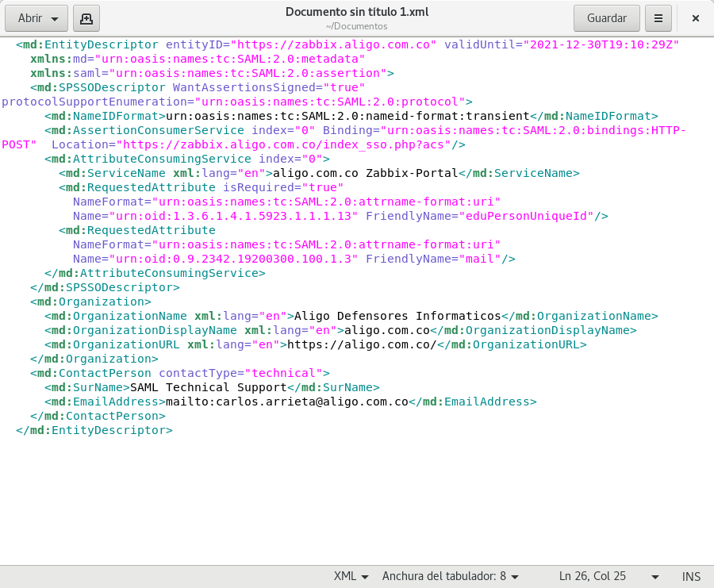Image resolution: width=714 pixels, height=588 pixels.
Task: Click the md:SPSSODescriptor opening tag
Action: (x=98, y=87)
